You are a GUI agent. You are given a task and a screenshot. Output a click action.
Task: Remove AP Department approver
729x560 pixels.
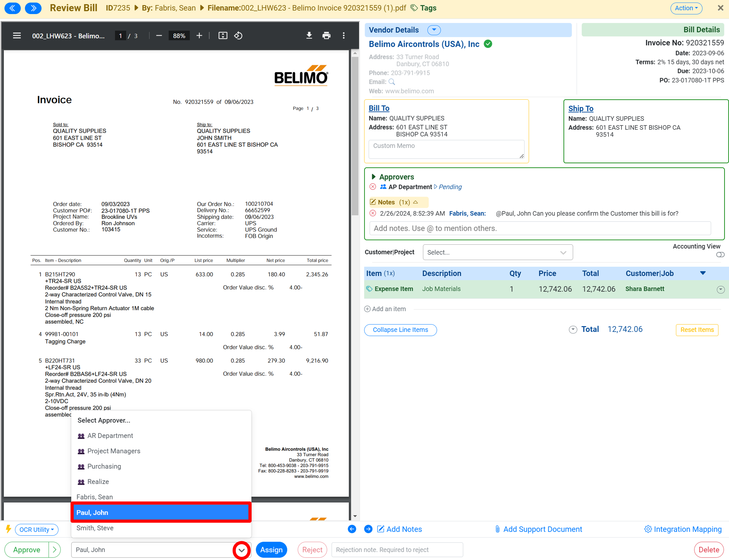point(373,187)
